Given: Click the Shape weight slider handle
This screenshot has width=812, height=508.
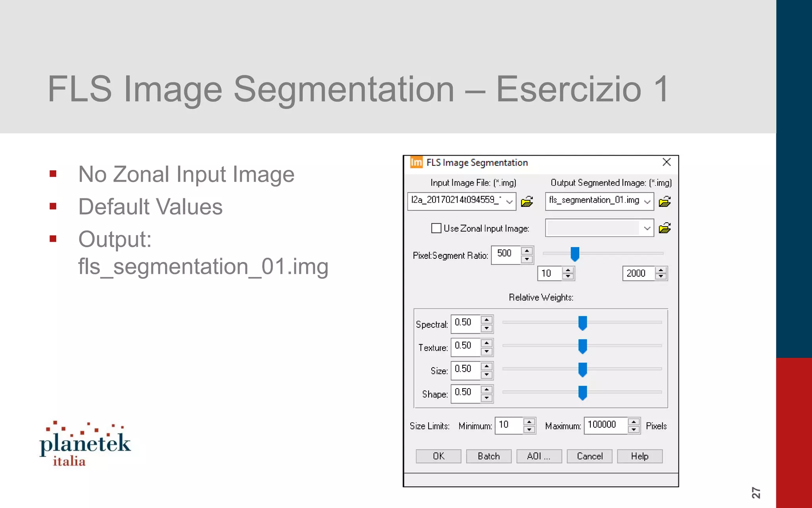Looking at the screenshot, I should tap(582, 393).
